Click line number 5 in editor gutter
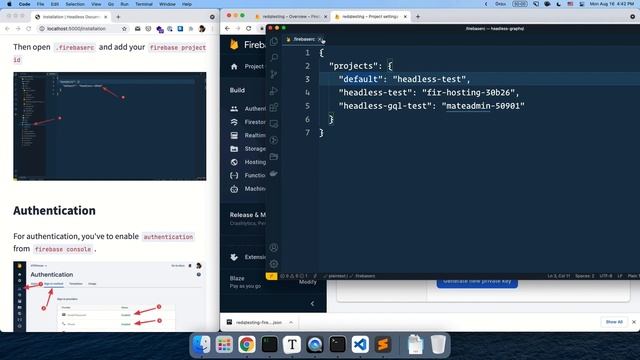This screenshot has width=640, height=360. click(x=307, y=106)
